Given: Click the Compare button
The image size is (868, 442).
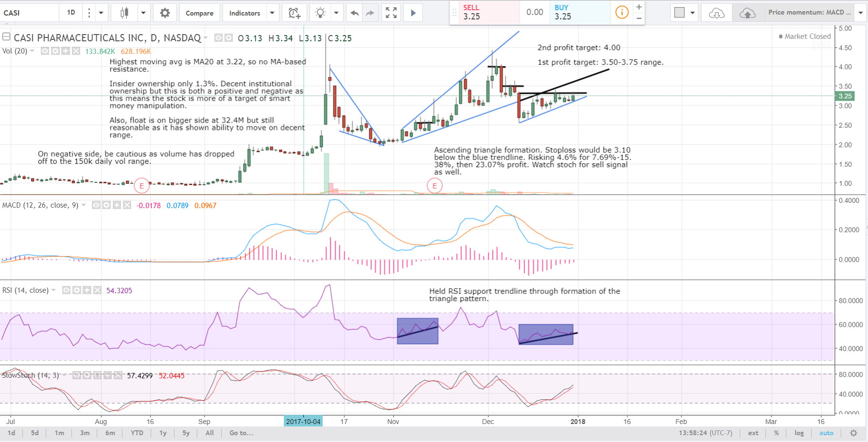Looking at the screenshot, I should pos(199,13).
